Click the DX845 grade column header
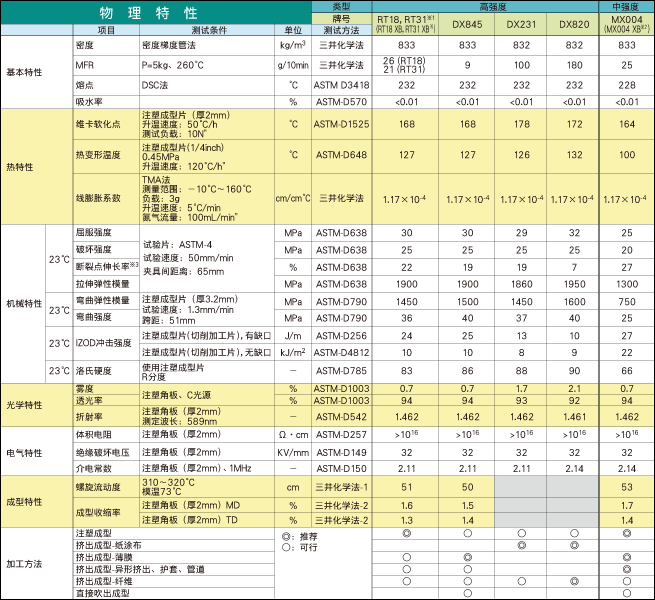The width and height of the screenshot is (655, 600). click(467, 24)
